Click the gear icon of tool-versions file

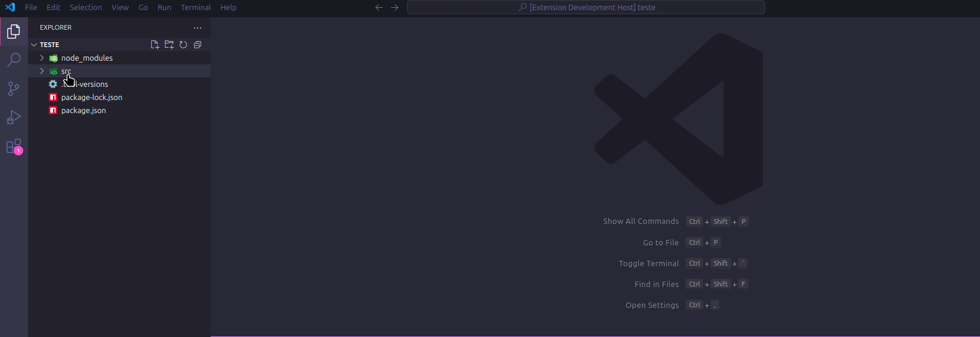53,84
